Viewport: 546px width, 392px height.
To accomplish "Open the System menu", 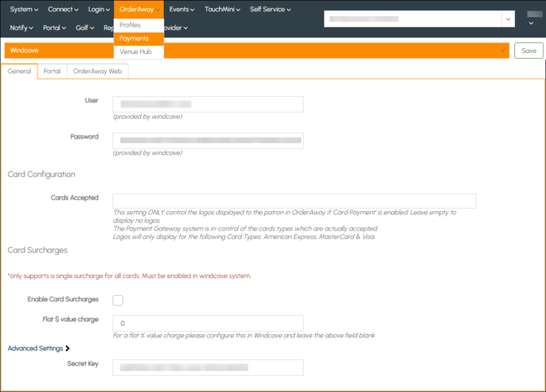I will 24,10.
